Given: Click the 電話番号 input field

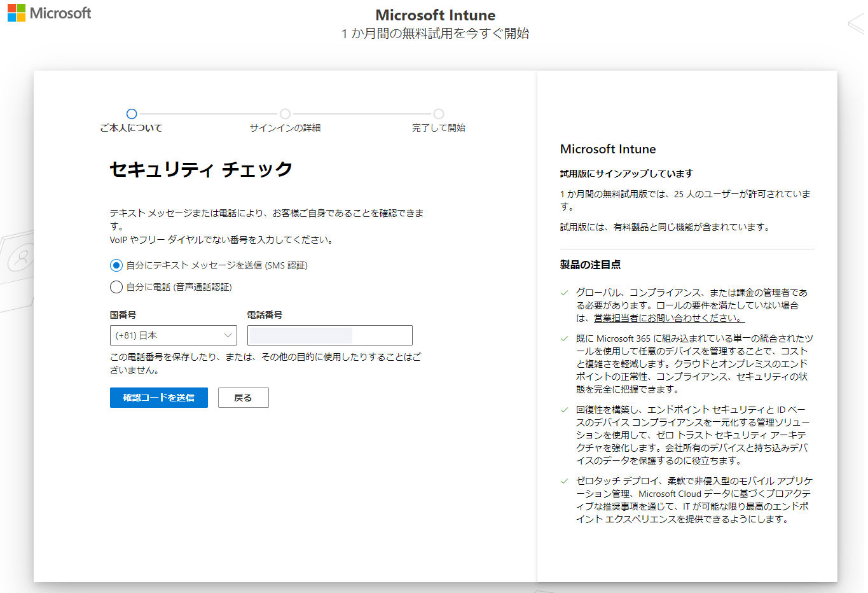Looking at the screenshot, I should coord(330,335).
